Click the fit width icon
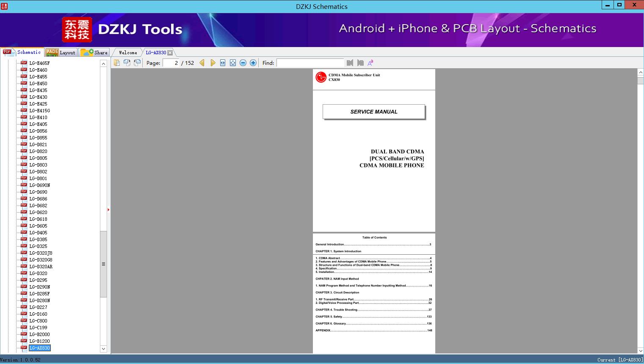 tap(223, 63)
